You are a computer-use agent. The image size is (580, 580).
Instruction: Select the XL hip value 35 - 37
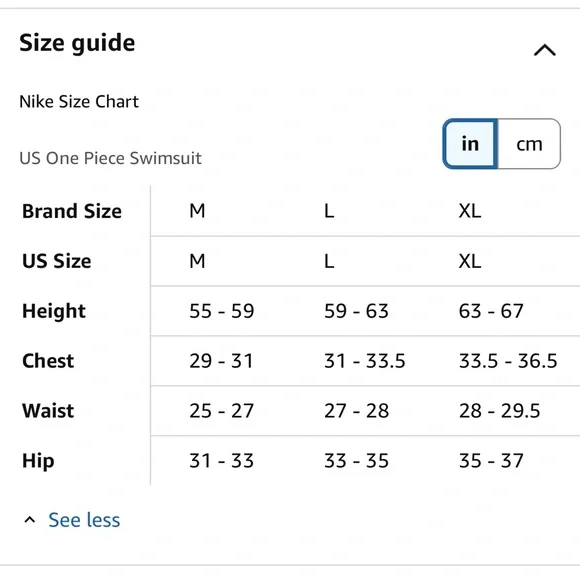tap(491, 461)
